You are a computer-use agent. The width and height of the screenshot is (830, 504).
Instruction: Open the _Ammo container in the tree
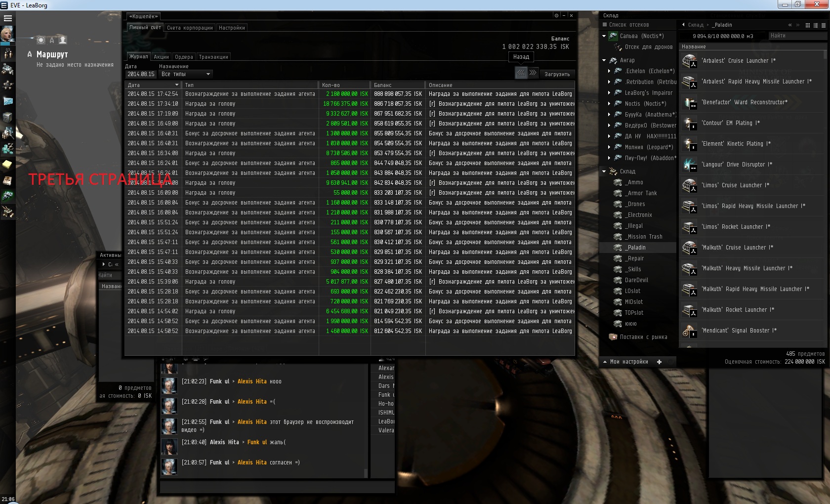634,182
